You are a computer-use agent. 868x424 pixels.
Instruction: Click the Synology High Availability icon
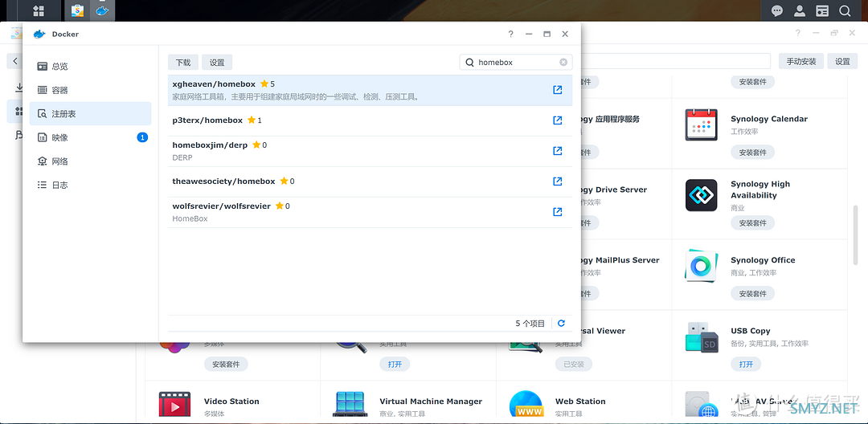(702, 195)
